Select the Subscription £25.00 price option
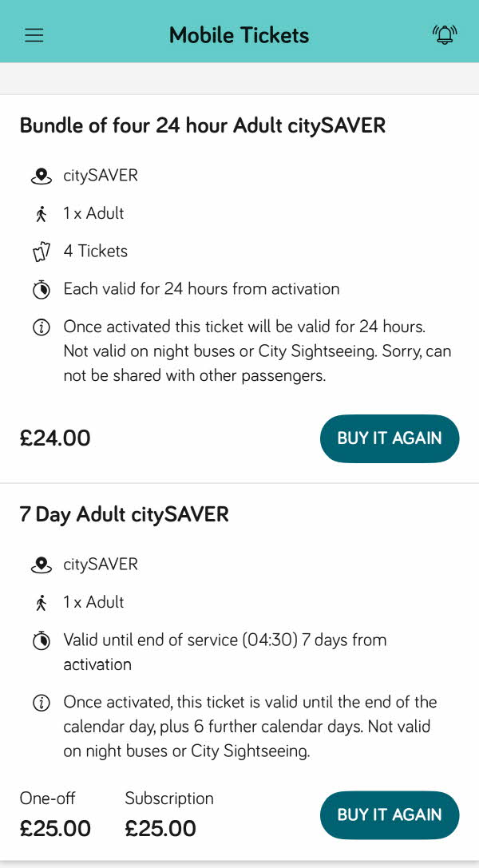The width and height of the screenshot is (479, 868). point(169,815)
